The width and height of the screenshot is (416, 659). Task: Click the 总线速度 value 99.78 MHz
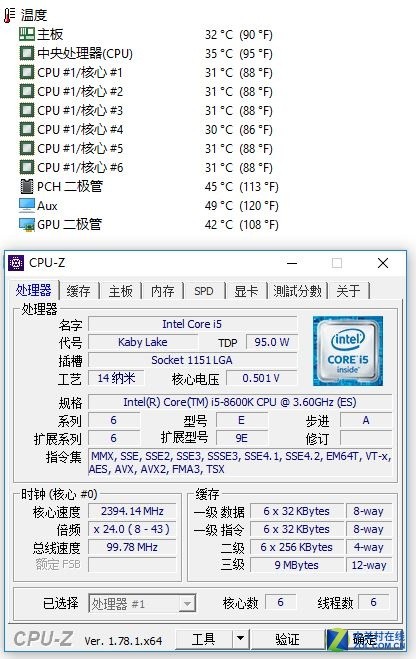pos(132,547)
